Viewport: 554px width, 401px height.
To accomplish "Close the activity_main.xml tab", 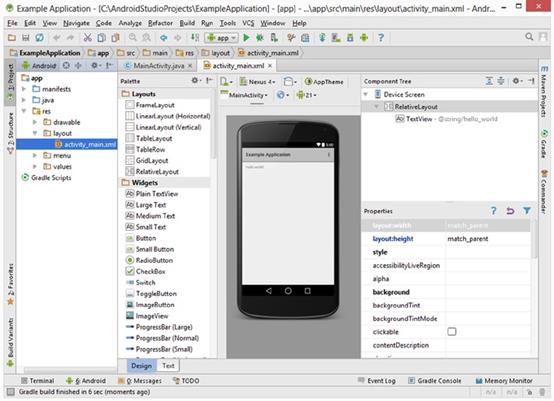I will (x=270, y=66).
